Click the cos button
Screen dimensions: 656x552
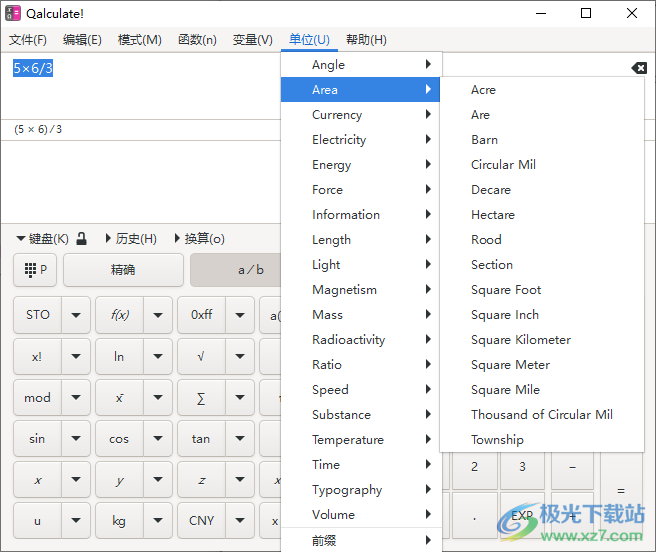coord(120,438)
